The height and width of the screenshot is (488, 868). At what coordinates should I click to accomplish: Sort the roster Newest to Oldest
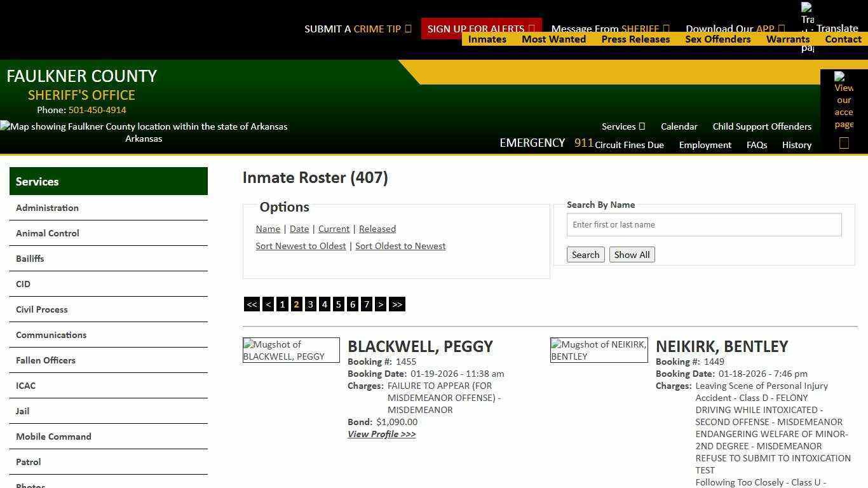pyautogui.click(x=301, y=246)
